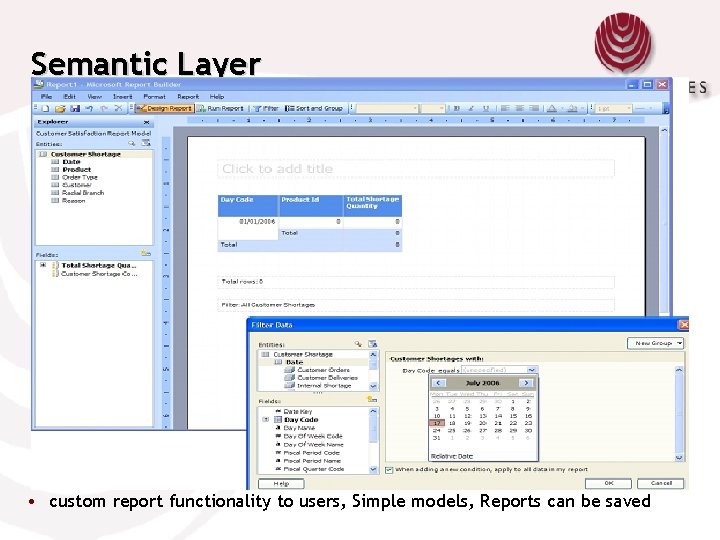Viewport: 720px width, 540px height.
Task: Go to next month in calendar
Action: pos(526,383)
